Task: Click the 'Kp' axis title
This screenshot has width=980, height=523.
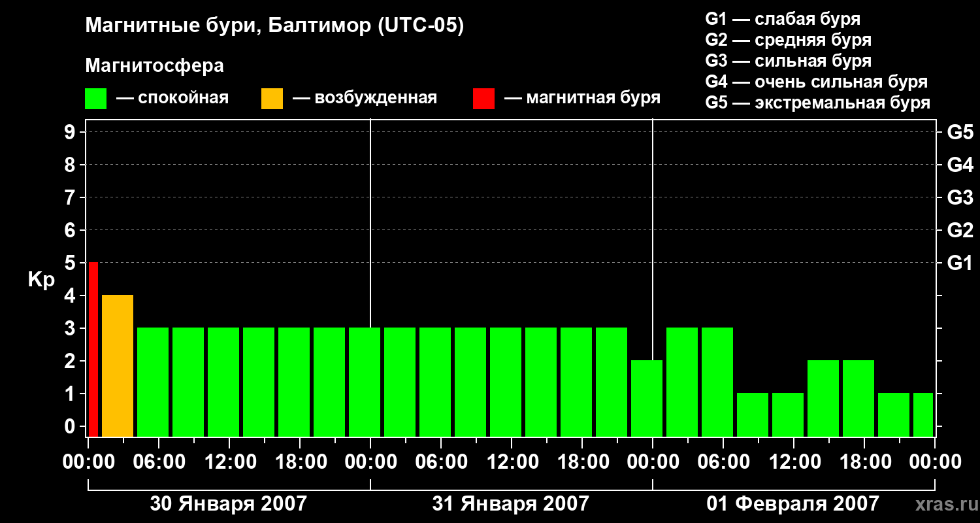Action: (41, 280)
